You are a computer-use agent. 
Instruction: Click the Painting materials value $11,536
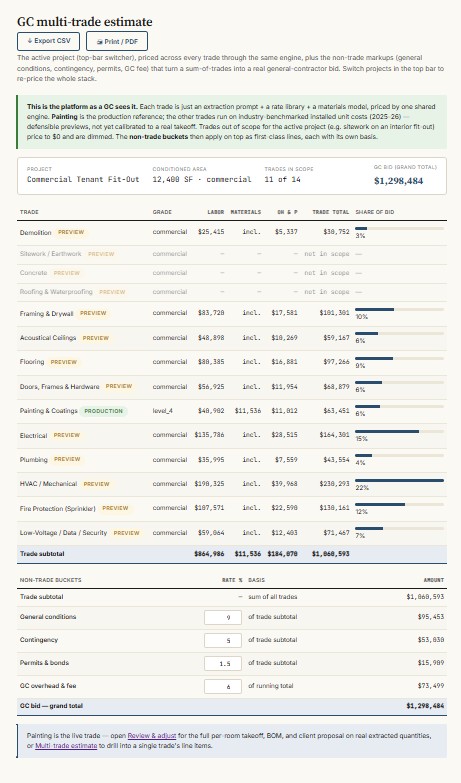(248, 411)
